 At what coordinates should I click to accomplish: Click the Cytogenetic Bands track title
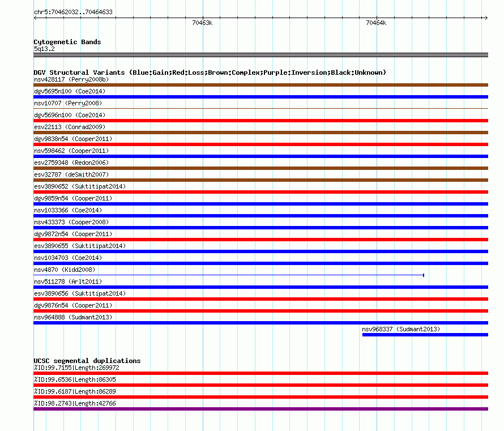[x=67, y=42]
